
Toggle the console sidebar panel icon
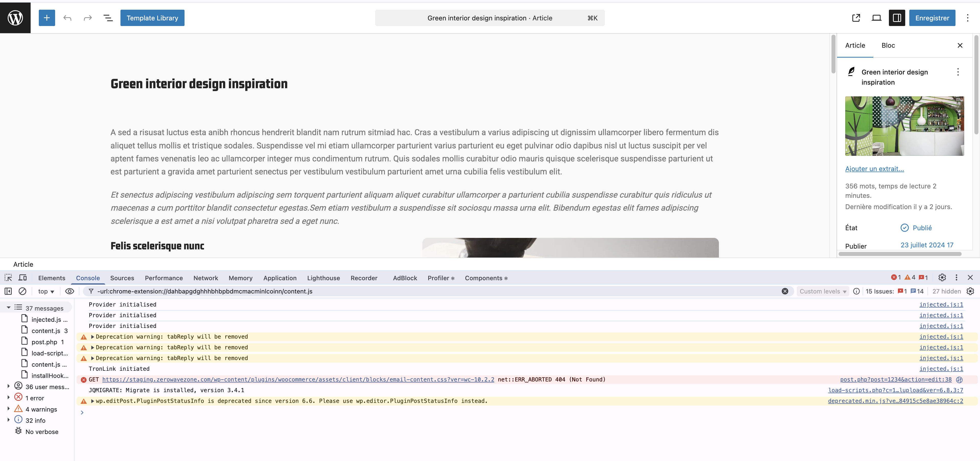(8, 291)
